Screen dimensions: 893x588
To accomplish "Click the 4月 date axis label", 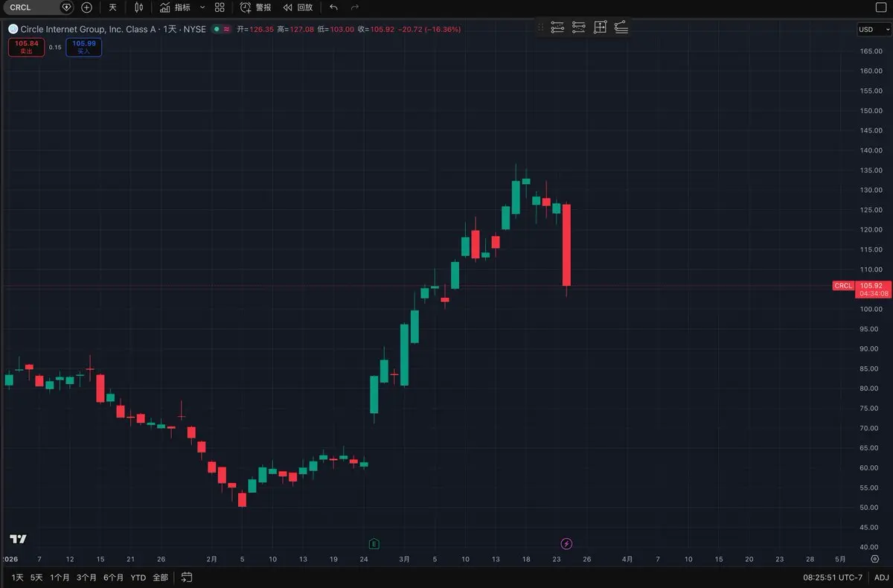I will point(627,559).
